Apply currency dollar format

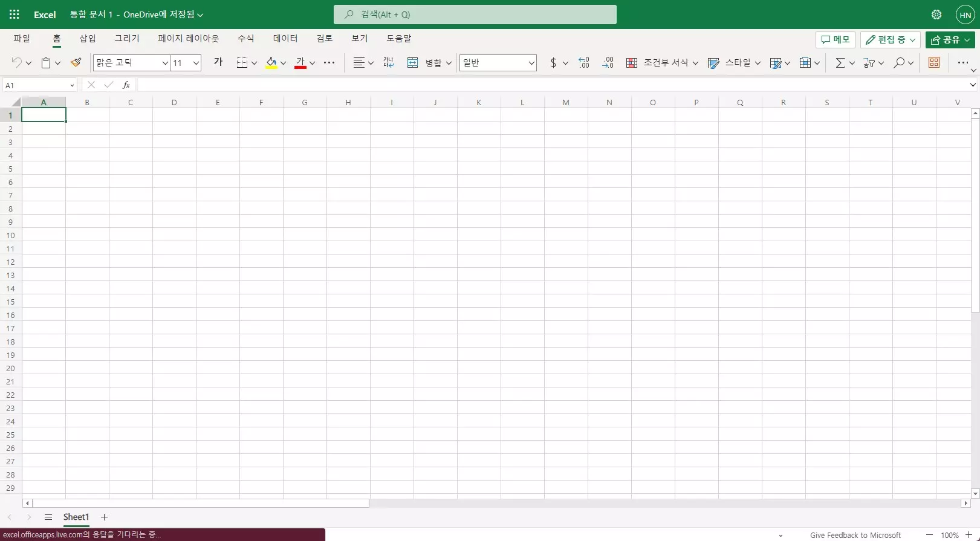click(x=553, y=62)
